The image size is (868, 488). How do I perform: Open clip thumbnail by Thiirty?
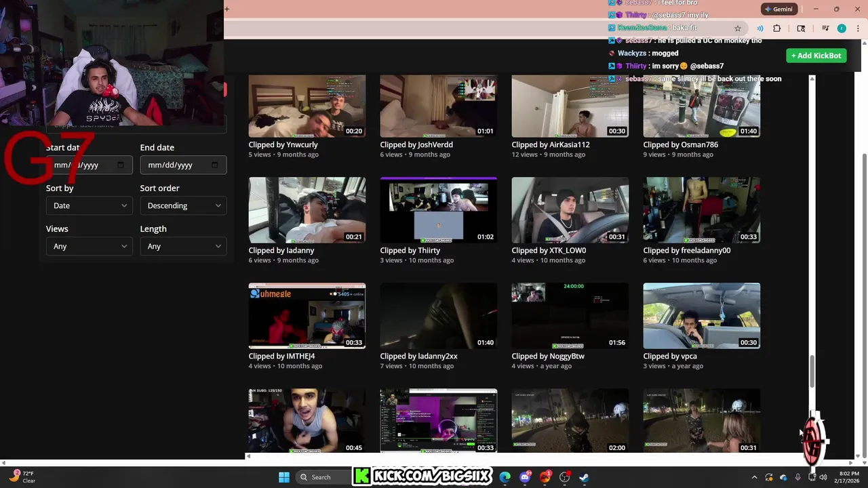[x=439, y=210]
